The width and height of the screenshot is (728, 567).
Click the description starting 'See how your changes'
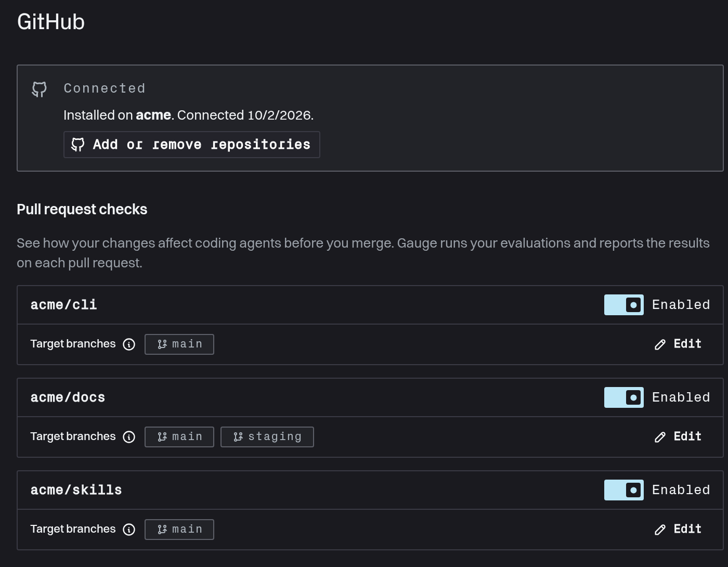coord(363,253)
